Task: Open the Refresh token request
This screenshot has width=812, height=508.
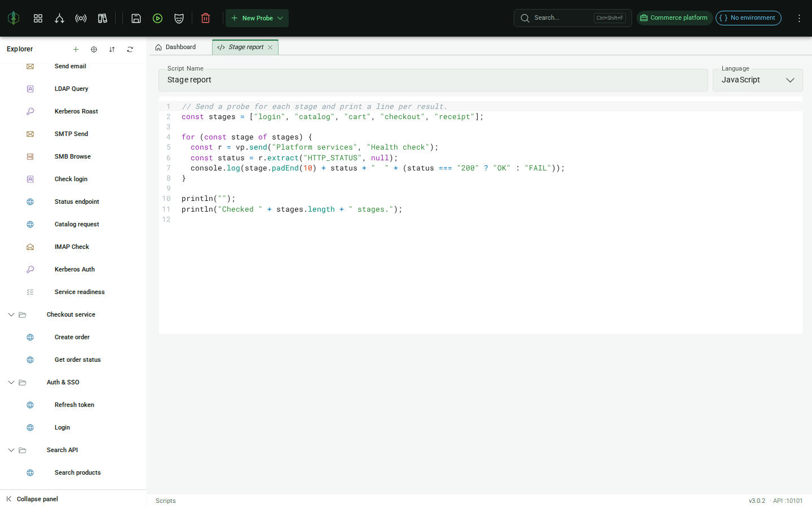Action: tap(73, 405)
